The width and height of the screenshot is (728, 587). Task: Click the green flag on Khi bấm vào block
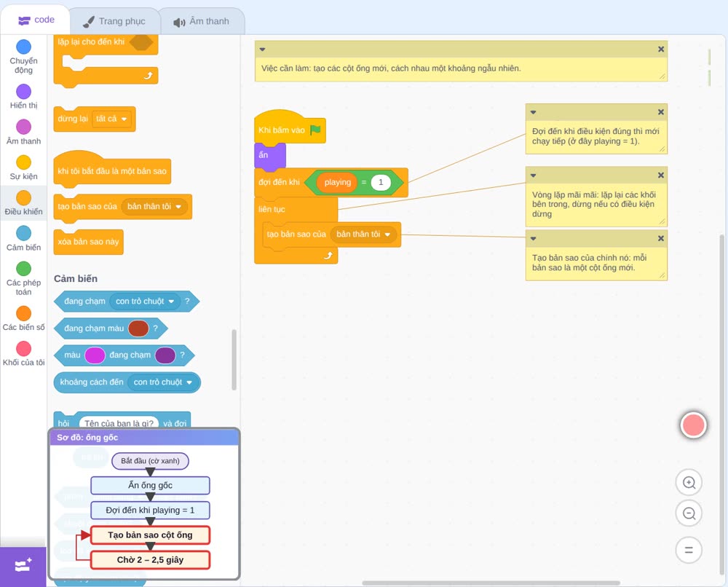coord(316,130)
